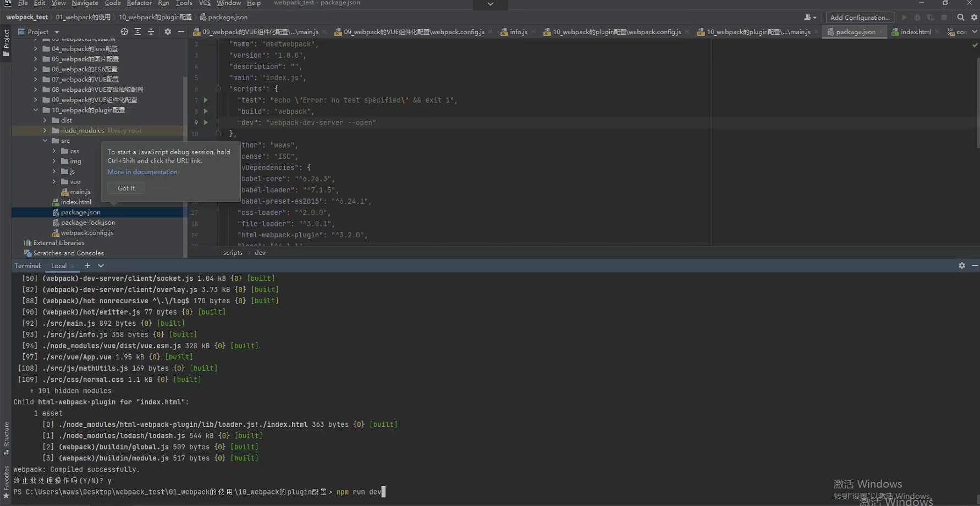Close the info.js editor tab

533,32
